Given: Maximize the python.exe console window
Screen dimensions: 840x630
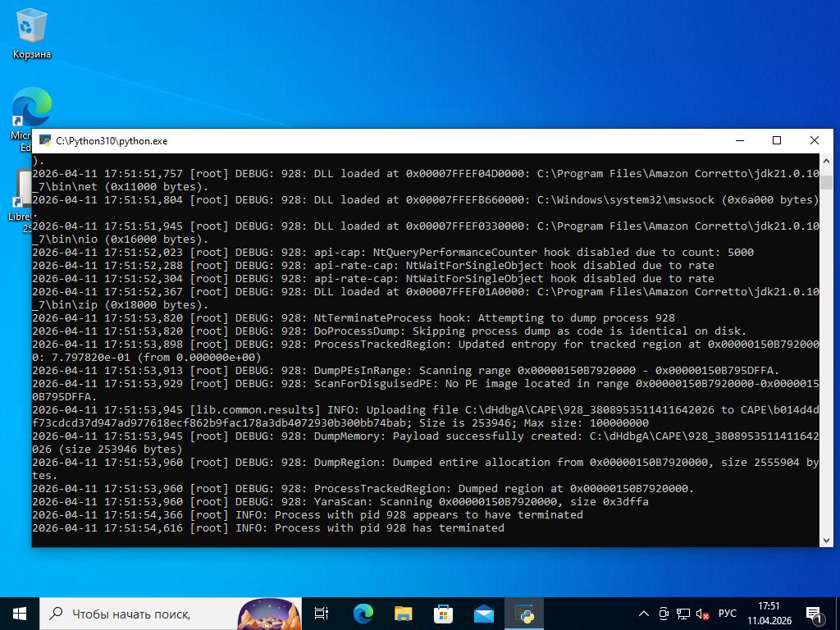Looking at the screenshot, I should pyautogui.click(x=777, y=141).
